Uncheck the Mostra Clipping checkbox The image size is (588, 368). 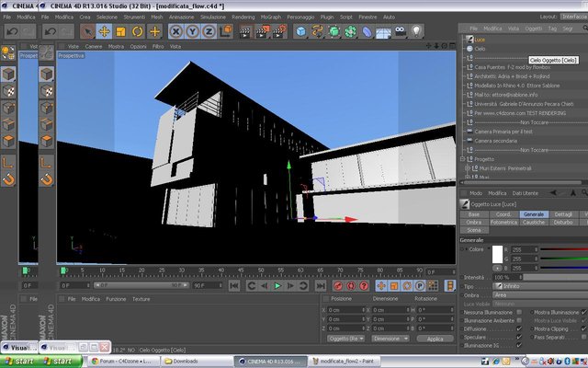point(583,328)
